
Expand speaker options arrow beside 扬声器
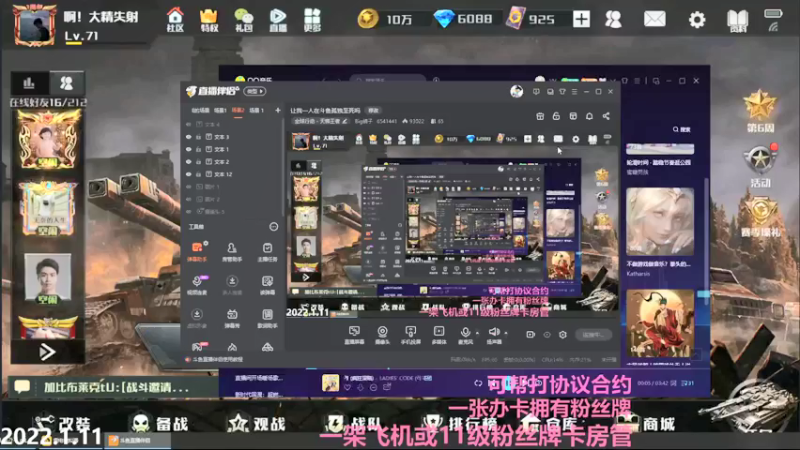click(506, 333)
